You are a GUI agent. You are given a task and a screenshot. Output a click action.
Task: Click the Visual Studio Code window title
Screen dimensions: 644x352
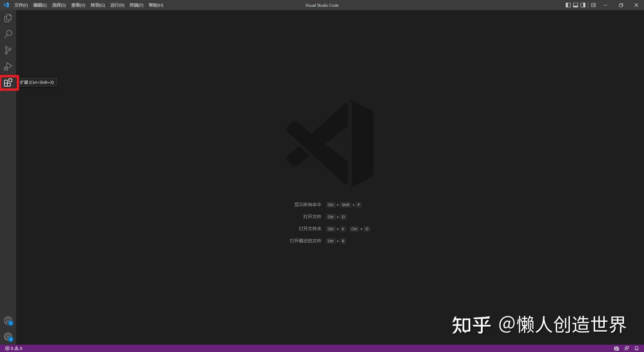click(x=322, y=5)
